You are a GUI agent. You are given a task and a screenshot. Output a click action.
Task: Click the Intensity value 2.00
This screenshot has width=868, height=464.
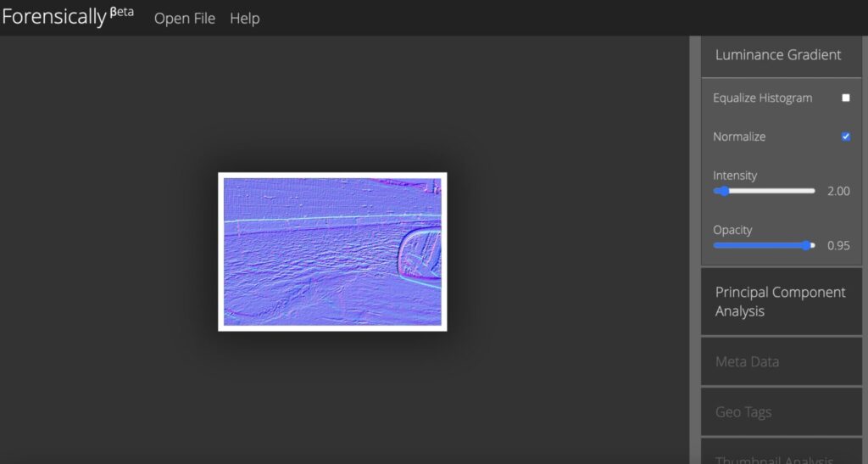click(837, 192)
